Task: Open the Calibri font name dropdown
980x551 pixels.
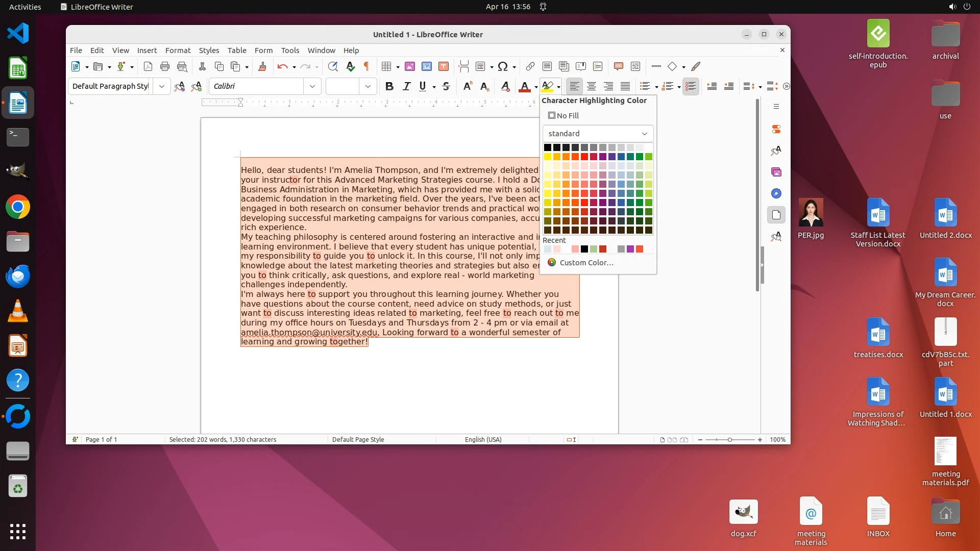Action: [x=312, y=86]
